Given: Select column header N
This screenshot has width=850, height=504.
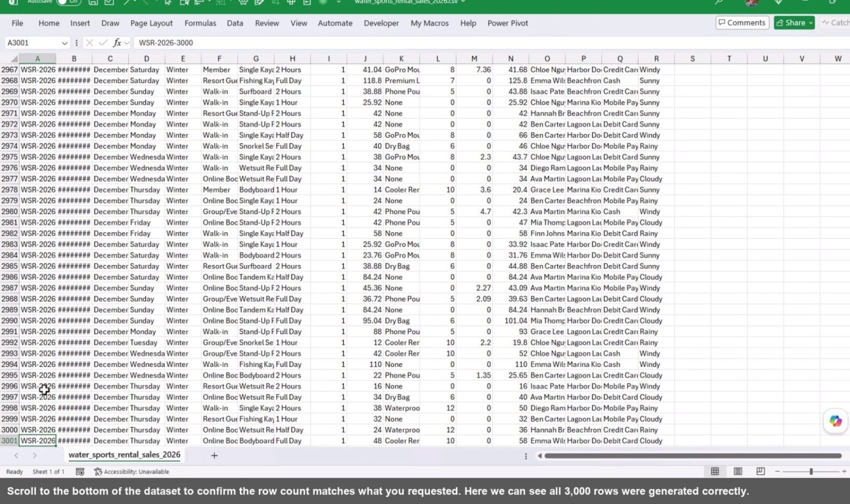Looking at the screenshot, I should tap(511, 59).
